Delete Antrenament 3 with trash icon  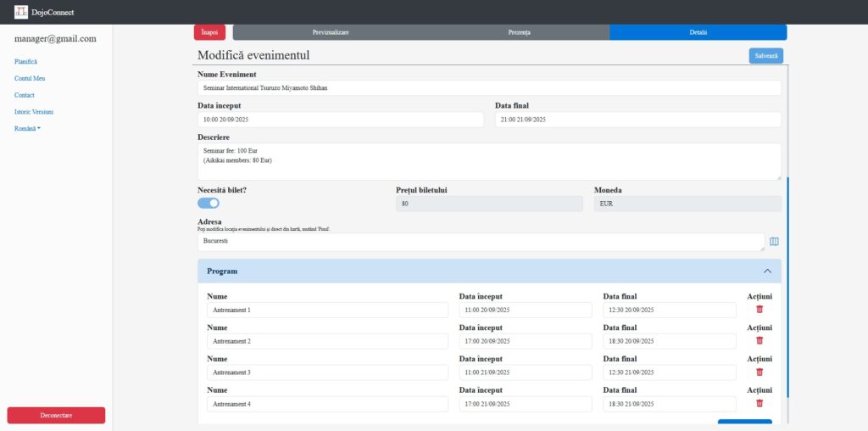pyautogui.click(x=759, y=372)
